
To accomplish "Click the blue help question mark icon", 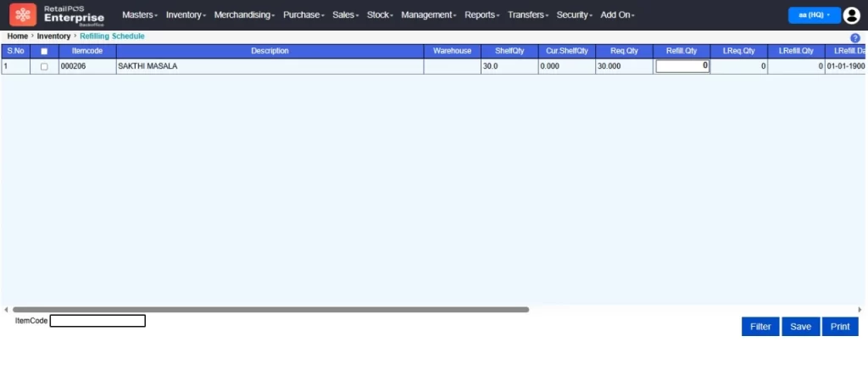I will coord(854,38).
